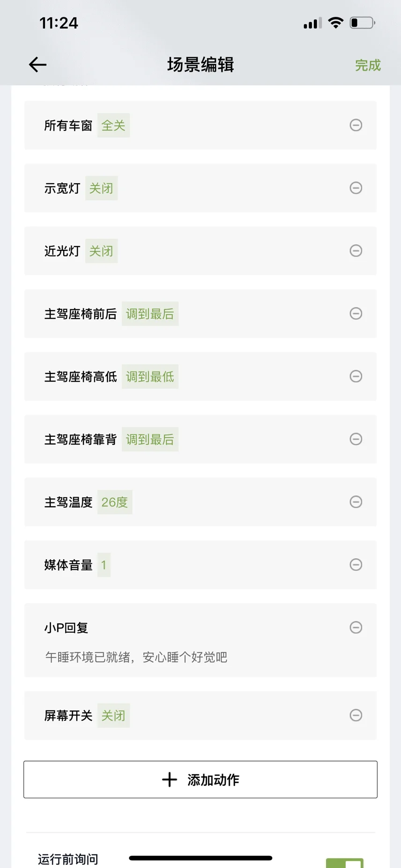Tap the 添加动作 button
401x868 pixels.
point(200,779)
